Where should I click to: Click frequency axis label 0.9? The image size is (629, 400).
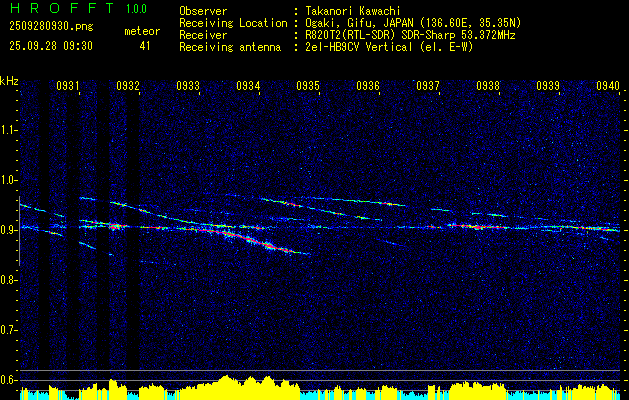(x=9, y=230)
